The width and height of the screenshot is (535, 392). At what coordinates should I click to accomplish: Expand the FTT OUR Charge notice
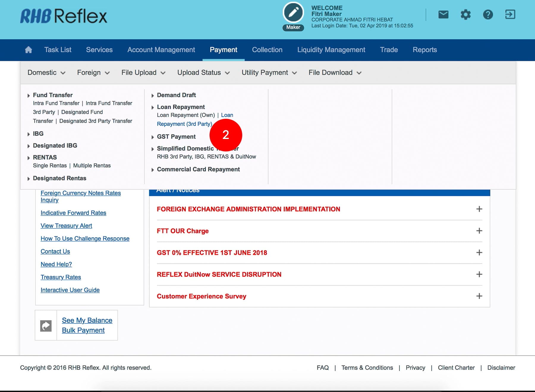(479, 231)
